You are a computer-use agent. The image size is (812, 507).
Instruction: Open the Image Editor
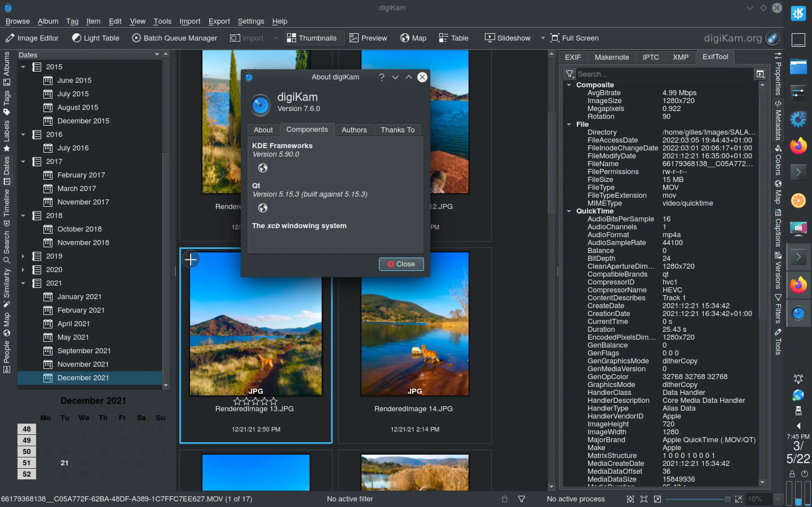pos(32,38)
